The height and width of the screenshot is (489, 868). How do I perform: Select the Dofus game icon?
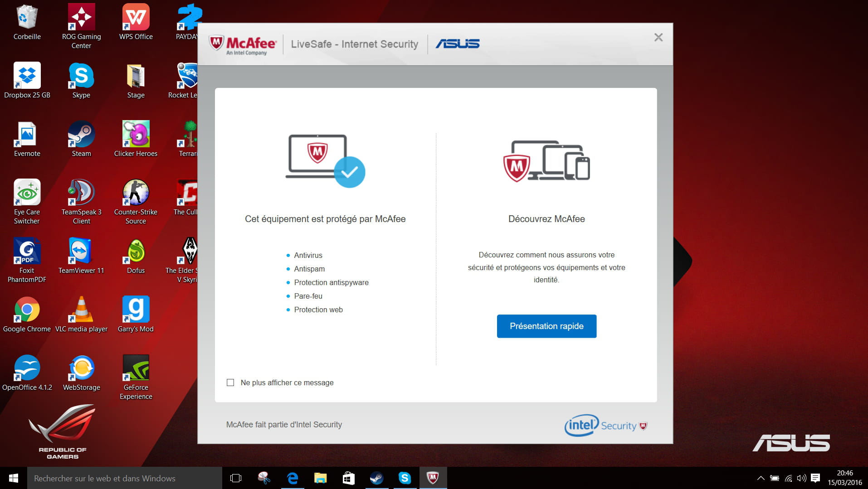coord(136,256)
